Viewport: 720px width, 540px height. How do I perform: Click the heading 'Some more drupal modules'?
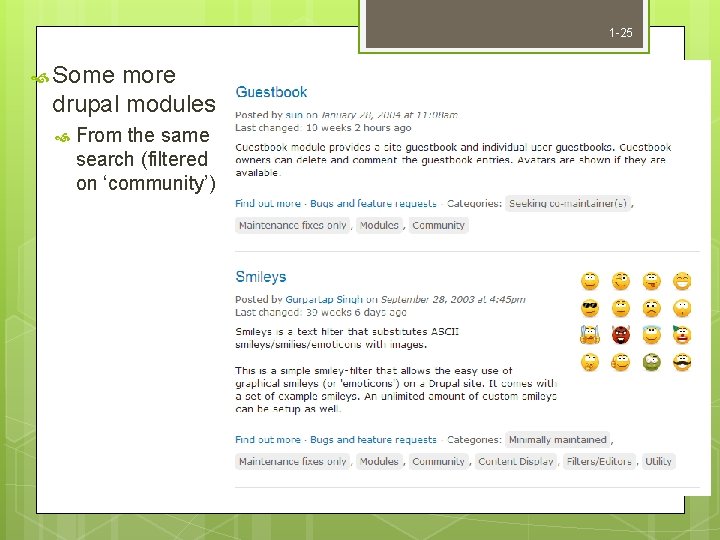coord(134,89)
